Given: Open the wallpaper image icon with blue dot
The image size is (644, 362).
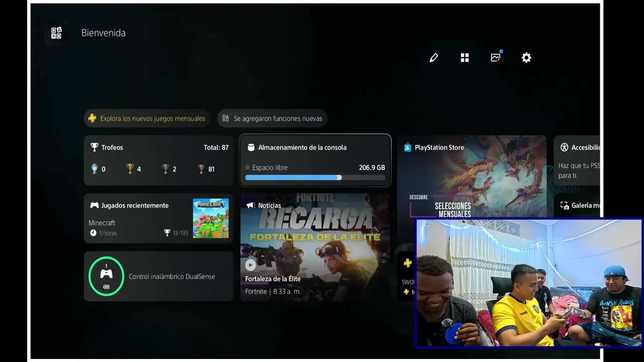Looking at the screenshot, I should [496, 57].
